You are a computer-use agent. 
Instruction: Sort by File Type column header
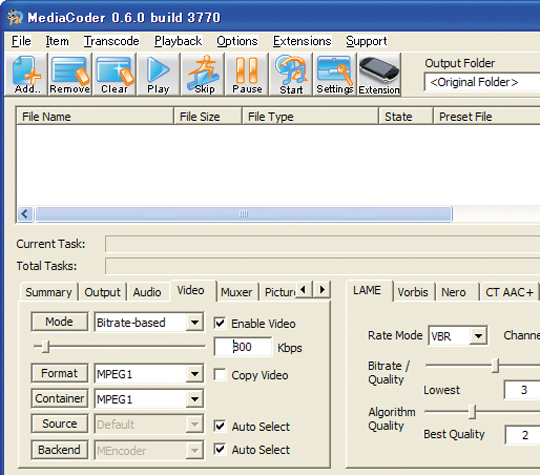pyautogui.click(x=310, y=116)
